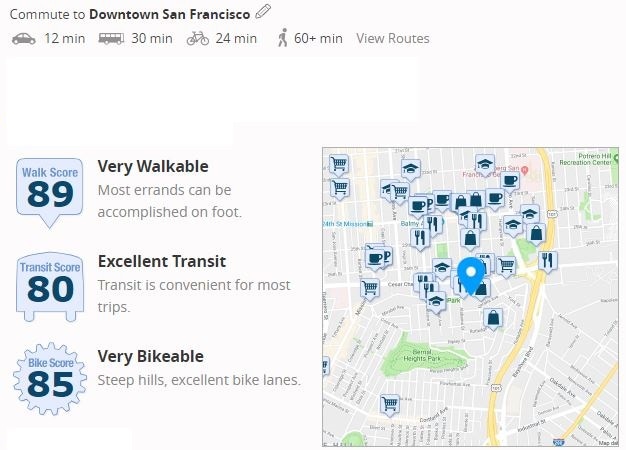
Task: Click the pencil edit icon beside Downtown San Francisco
Action: (263, 12)
